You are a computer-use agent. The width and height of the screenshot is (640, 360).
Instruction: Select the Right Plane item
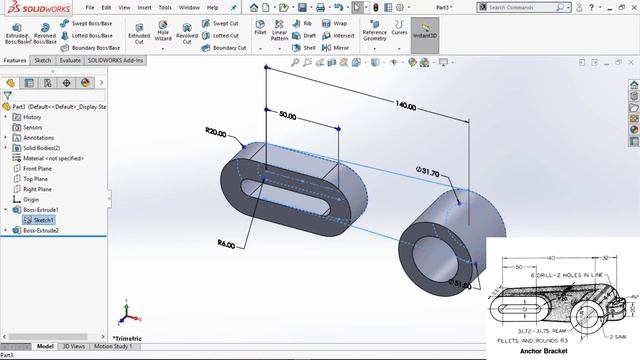click(x=33, y=189)
